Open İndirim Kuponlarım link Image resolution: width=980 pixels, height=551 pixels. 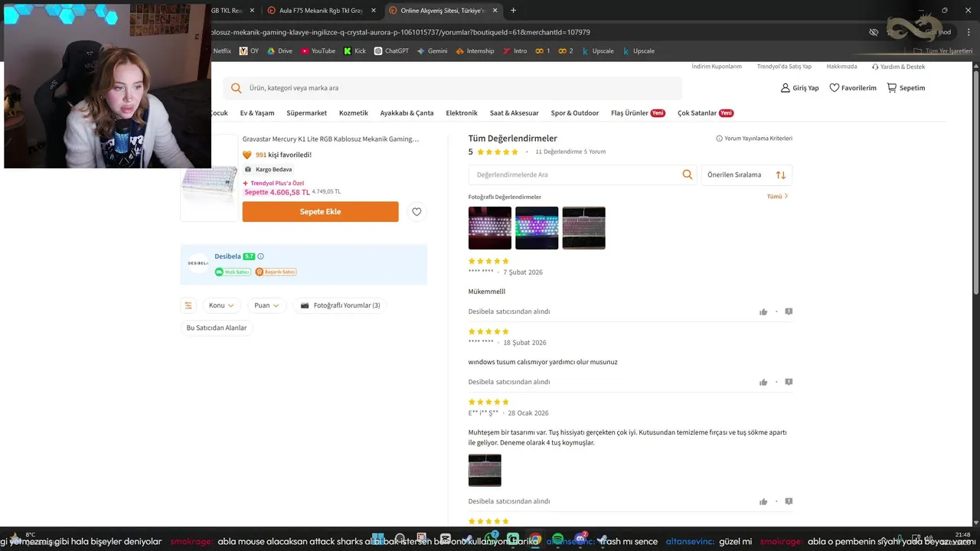point(717,67)
